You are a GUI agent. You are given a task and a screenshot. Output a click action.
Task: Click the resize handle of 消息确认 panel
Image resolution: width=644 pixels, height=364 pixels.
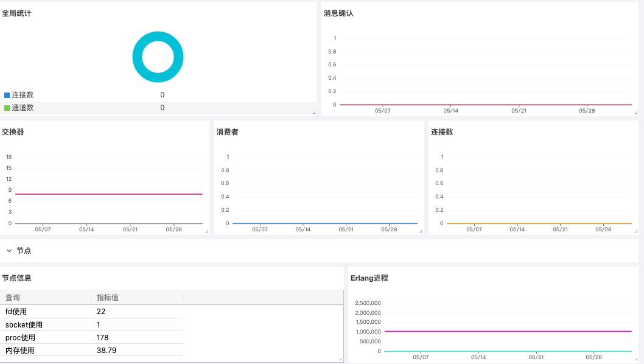636,112
